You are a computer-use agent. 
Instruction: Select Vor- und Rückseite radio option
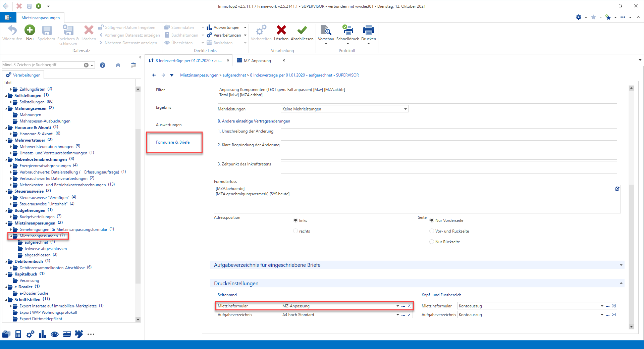pyautogui.click(x=432, y=231)
